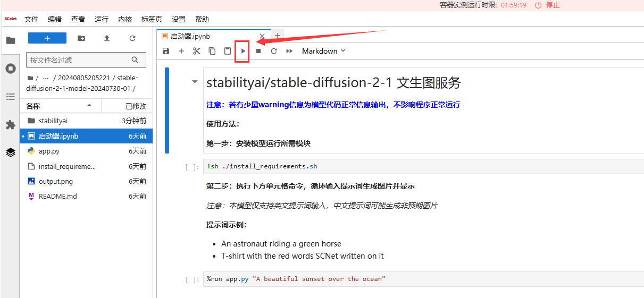
Task: Open the 帮助 menu
Action: coord(202,19)
